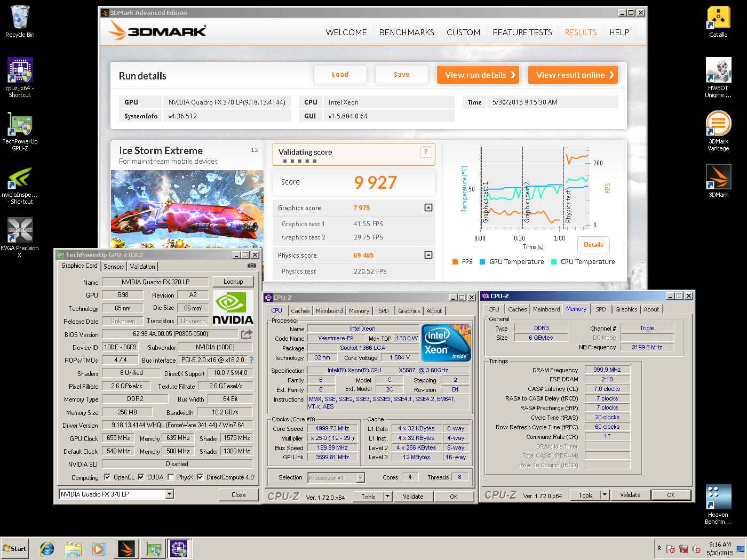Toggle the DirectCompute 4.0 checkbox

pyautogui.click(x=200, y=477)
